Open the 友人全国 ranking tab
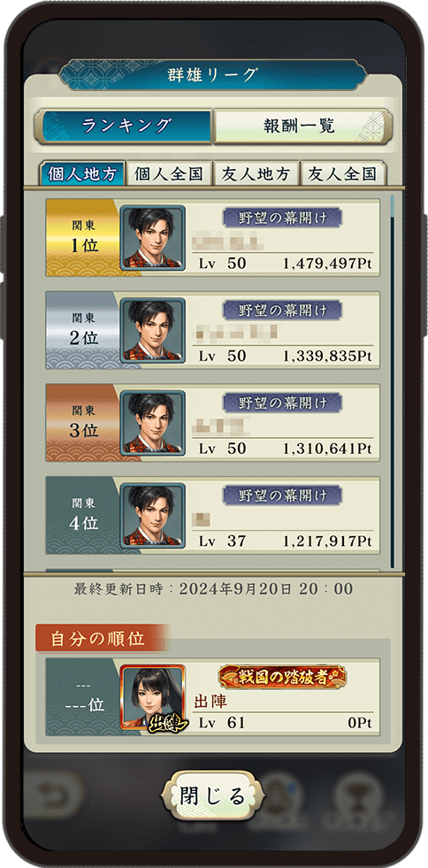Image resolution: width=428 pixels, height=868 pixels. (x=343, y=173)
